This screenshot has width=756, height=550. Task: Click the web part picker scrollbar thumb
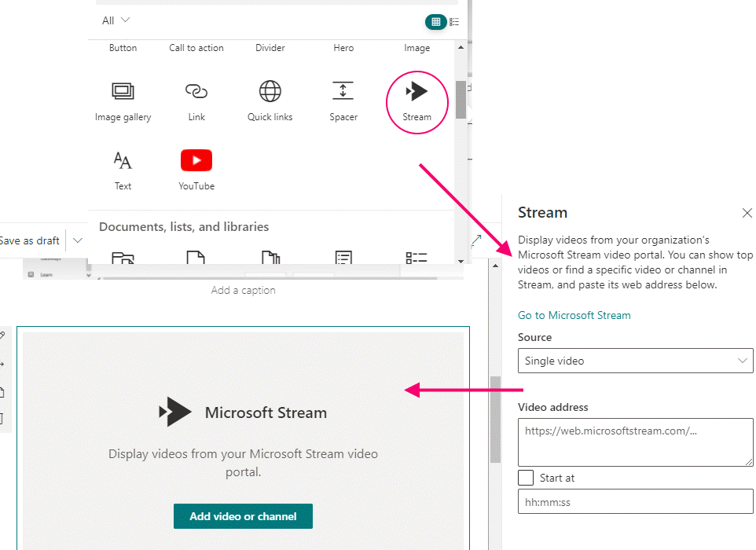coord(461,100)
